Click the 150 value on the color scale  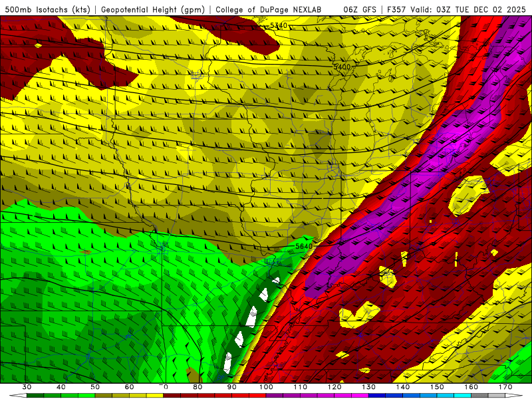coord(437,387)
